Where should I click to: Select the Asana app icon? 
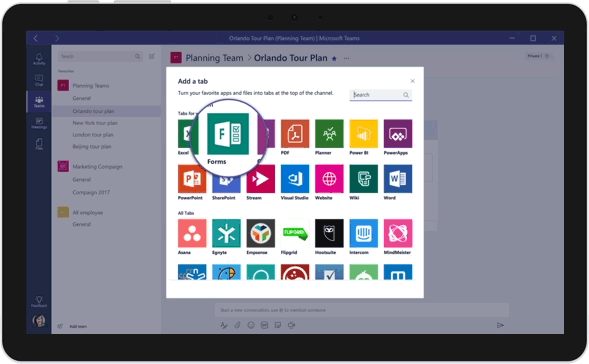pyautogui.click(x=192, y=233)
